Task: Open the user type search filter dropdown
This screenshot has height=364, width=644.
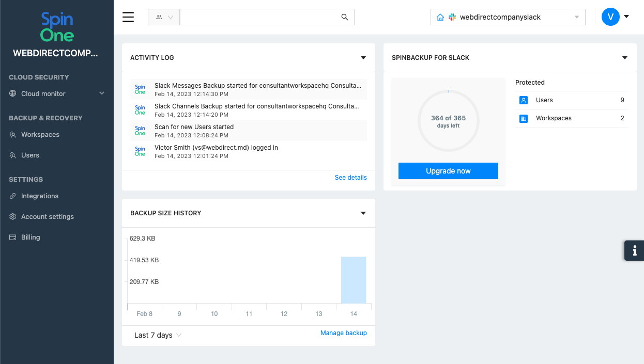Action: 163,17
